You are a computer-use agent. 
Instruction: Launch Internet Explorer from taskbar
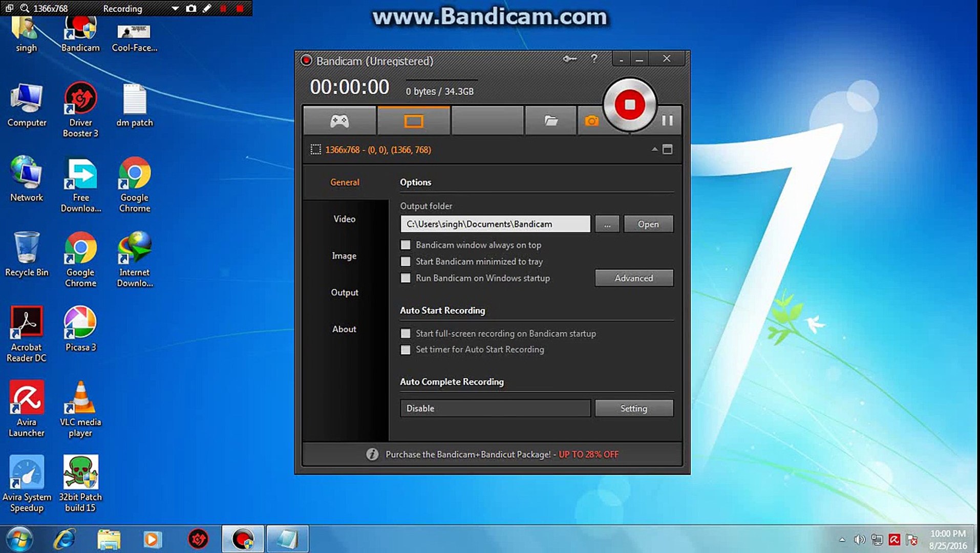coord(65,539)
